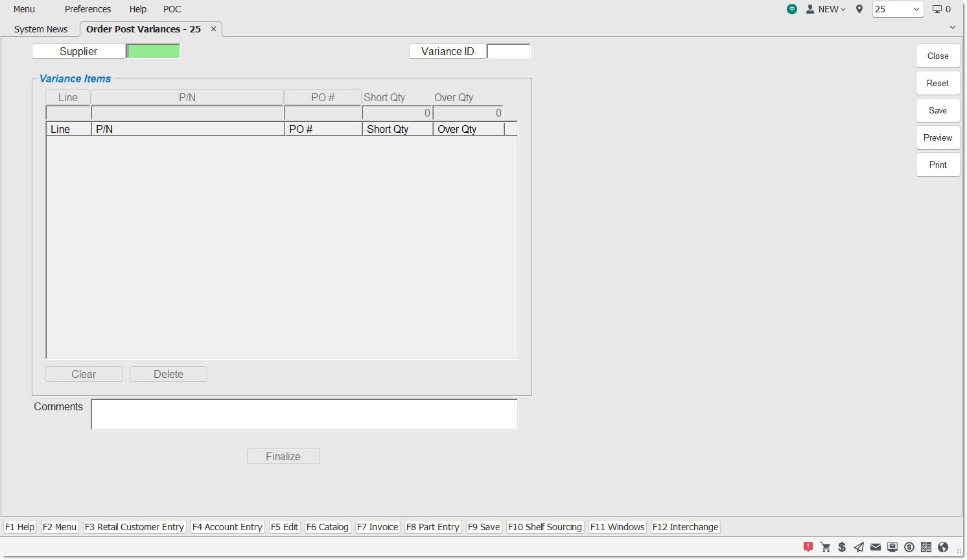
Task: Launch the calculator icon in status bar
Action: (x=926, y=547)
